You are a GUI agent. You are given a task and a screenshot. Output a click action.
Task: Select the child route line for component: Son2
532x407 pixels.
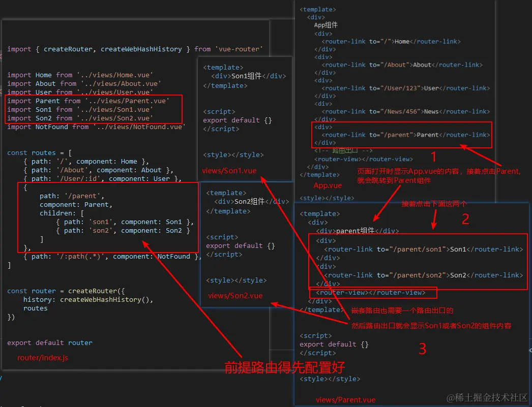pyautogui.click(x=123, y=231)
